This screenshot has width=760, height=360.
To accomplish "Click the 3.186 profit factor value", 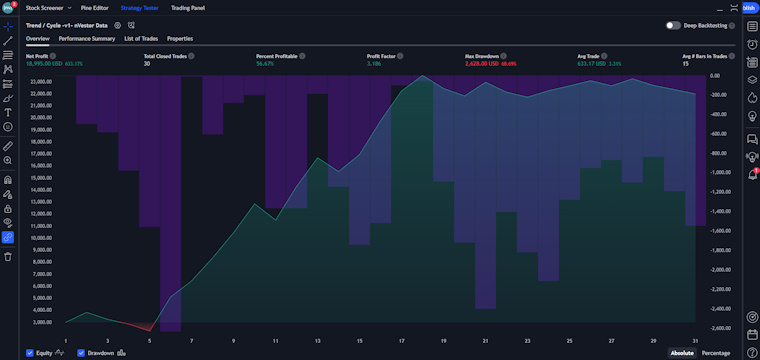I will (x=374, y=64).
